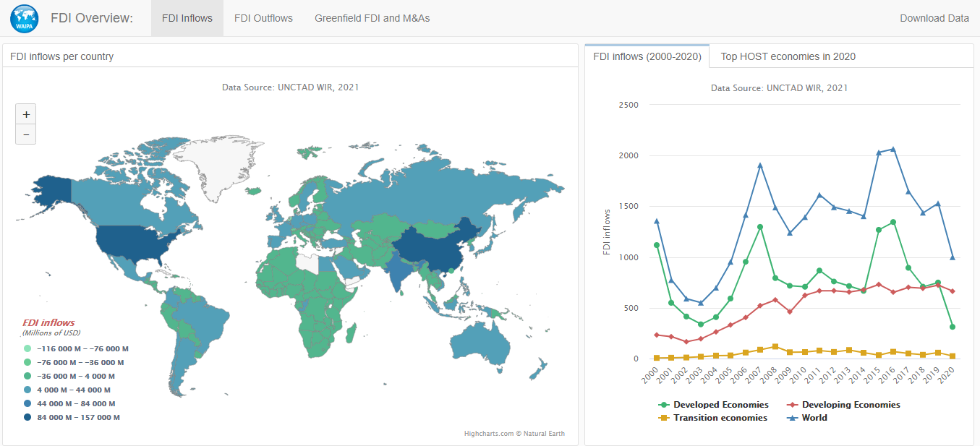The image size is (980, 446).
Task: Zoom out of the map with the minus button
Action: click(25, 134)
